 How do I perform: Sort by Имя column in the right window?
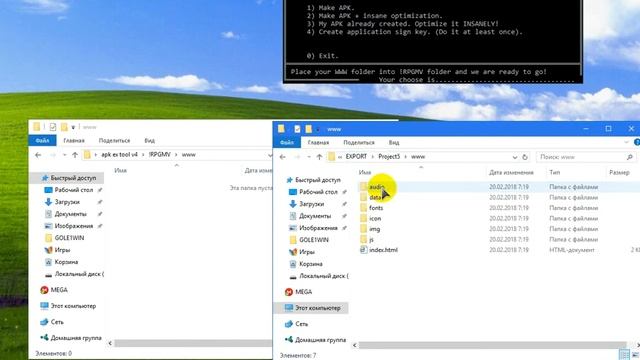pos(365,172)
